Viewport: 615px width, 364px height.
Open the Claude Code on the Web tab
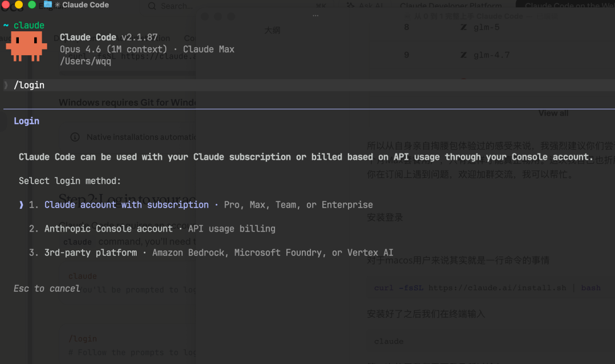coord(568,6)
